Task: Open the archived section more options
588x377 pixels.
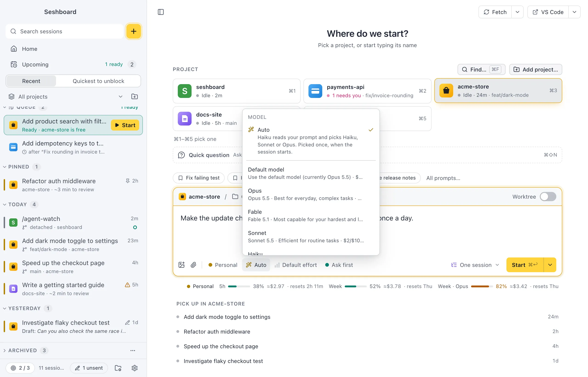Action: tap(133, 350)
